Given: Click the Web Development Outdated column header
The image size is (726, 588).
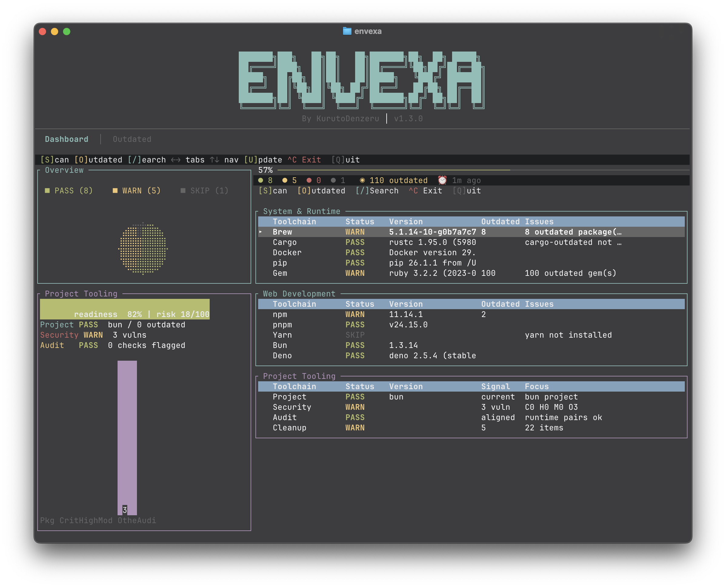Looking at the screenshot, I should [500, 304].
